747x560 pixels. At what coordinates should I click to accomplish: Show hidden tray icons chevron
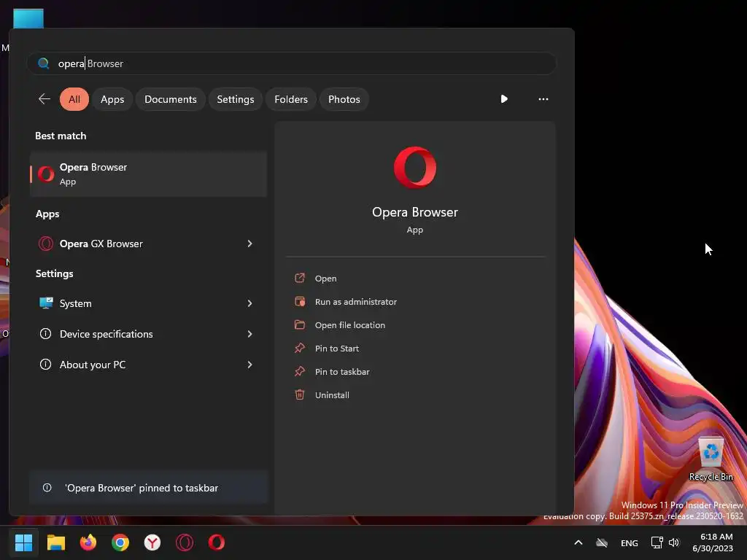click(578, 542)
